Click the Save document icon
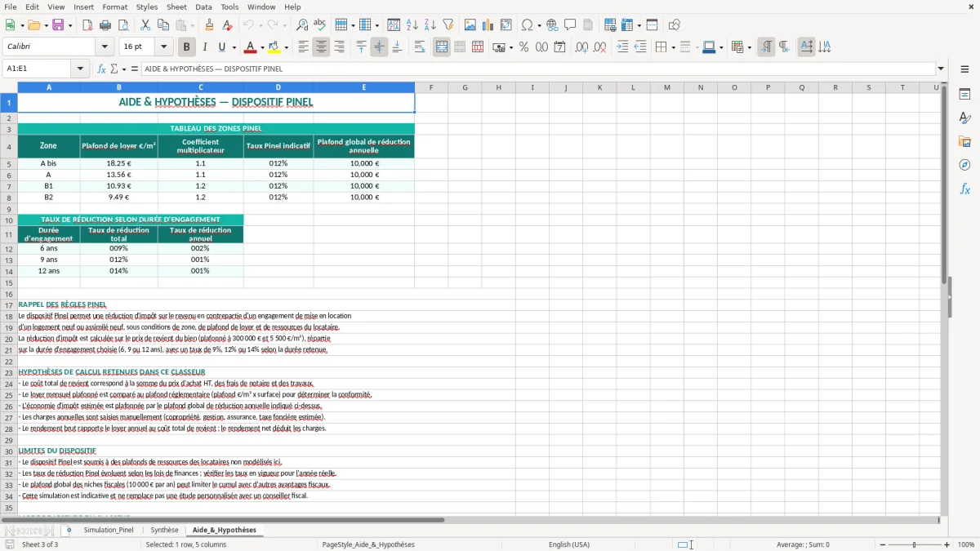 (58, 25)
